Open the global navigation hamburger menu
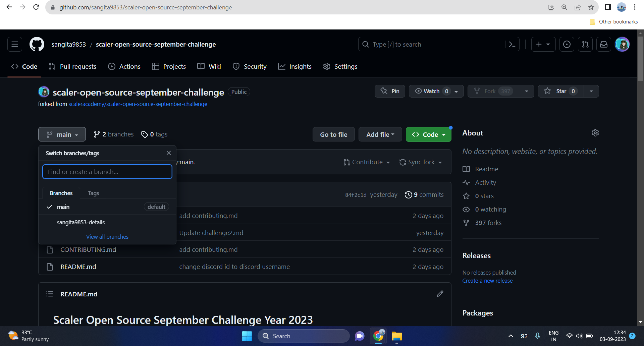 tap(14, 44)
